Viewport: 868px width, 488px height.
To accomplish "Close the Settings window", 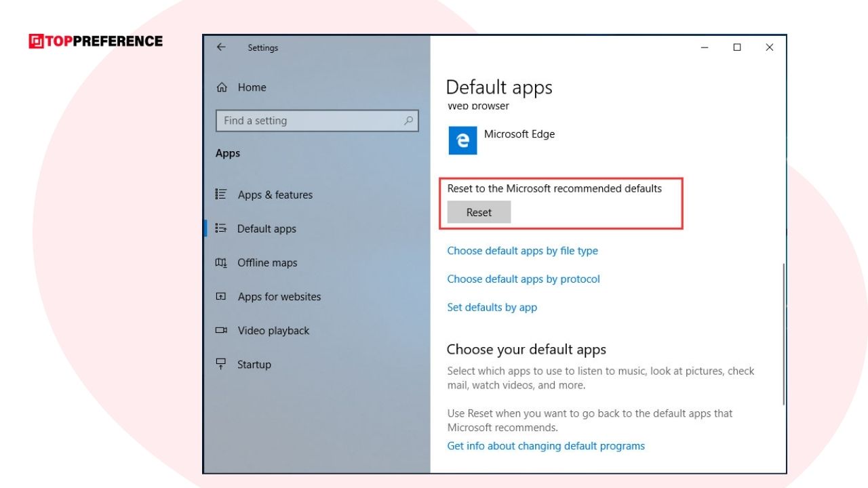I will [x=769, y=47].
